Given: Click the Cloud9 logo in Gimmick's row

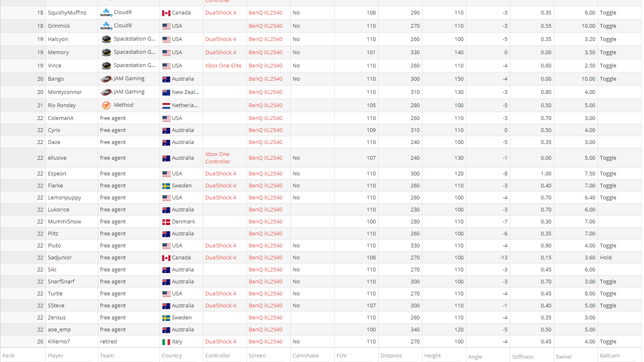Looking at the screenshot, I should coord(106,26).
